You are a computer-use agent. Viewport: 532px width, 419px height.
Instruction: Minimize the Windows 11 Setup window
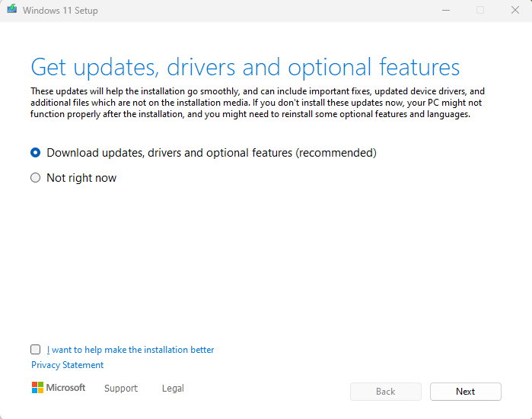(x=446, y=10)
